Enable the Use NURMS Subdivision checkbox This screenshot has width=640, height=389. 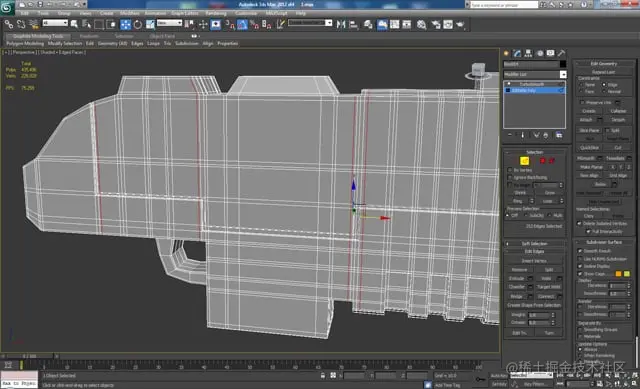point(580,259)
